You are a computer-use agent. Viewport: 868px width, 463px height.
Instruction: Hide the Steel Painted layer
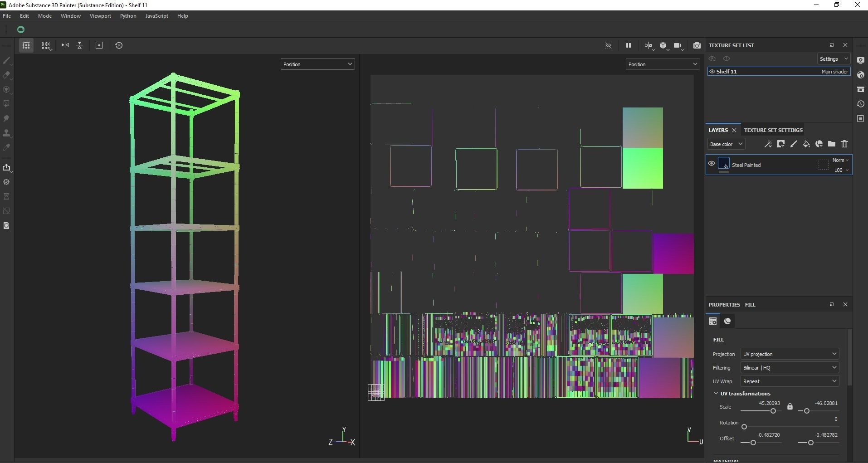coord(712,164)
